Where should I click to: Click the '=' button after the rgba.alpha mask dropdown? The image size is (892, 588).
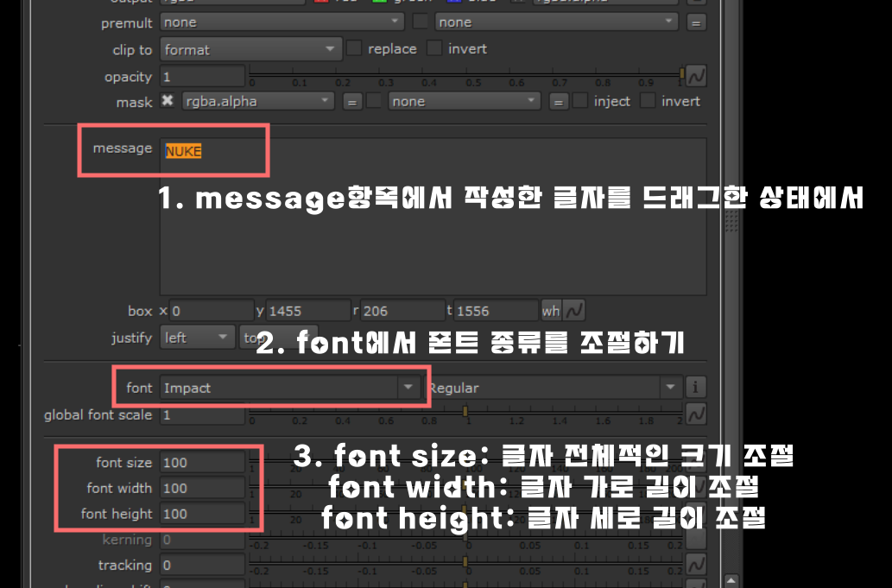[x=352, y=103]
